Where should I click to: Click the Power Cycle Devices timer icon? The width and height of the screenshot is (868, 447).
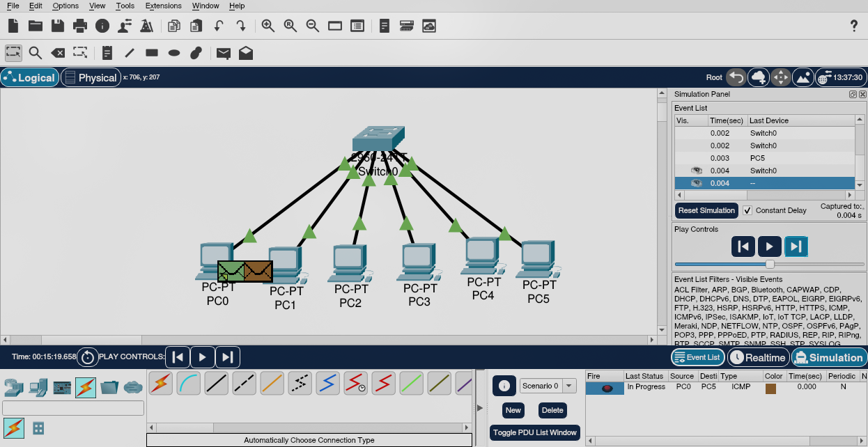point(88,357)
